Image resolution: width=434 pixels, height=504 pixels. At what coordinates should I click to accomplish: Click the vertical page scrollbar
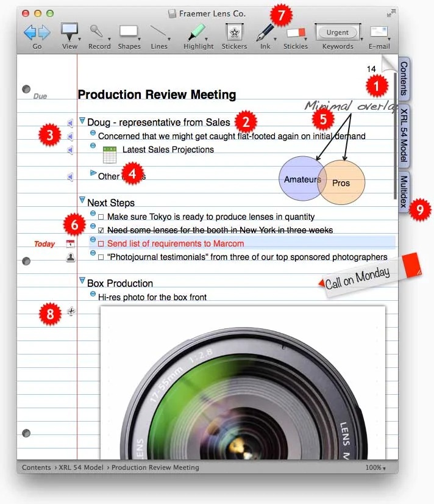click(x=395, y=136)
